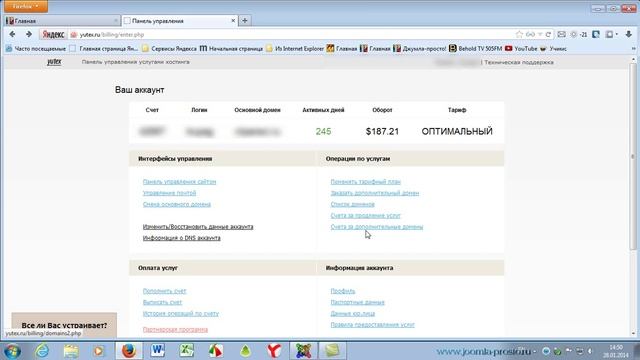Reload the page with the refresh icon
Screen dimensions: 640x360
[x=548, y=35]
